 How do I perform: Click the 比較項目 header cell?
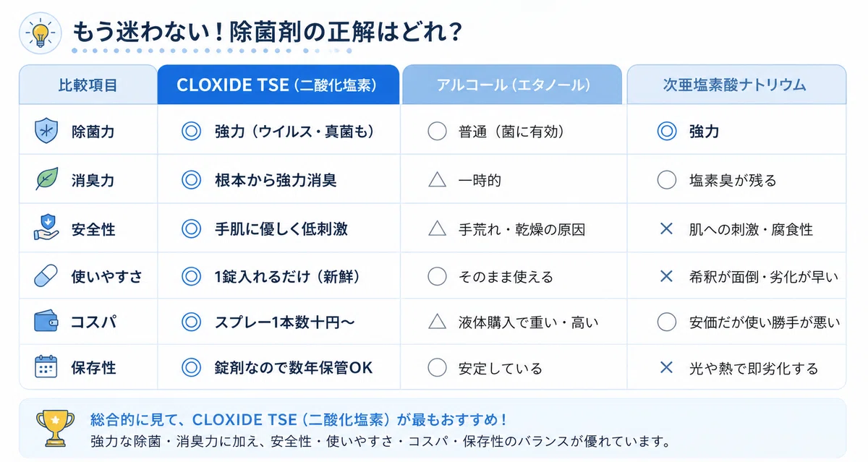coord(88,85)
